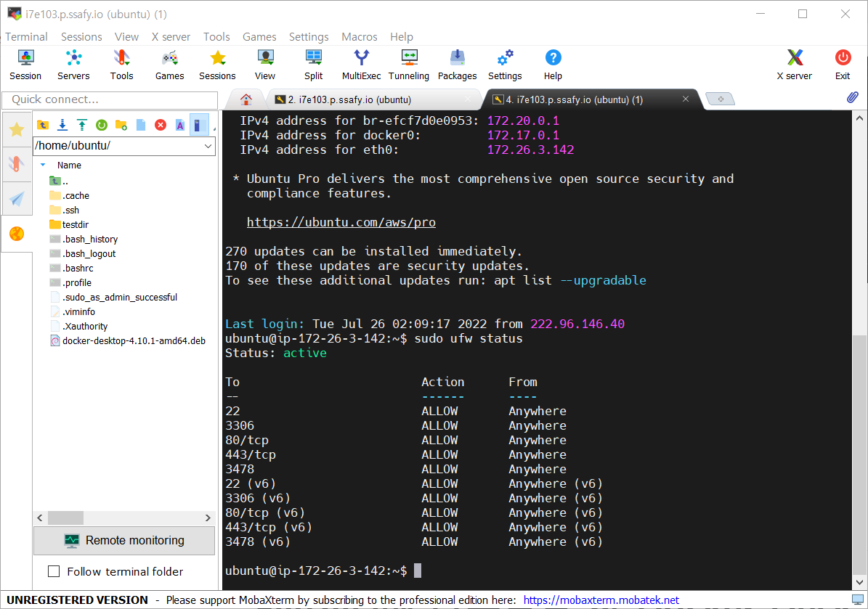
Task: Follow the mobaxterm.mobatek.net link
Action: [x=601, y=600]
